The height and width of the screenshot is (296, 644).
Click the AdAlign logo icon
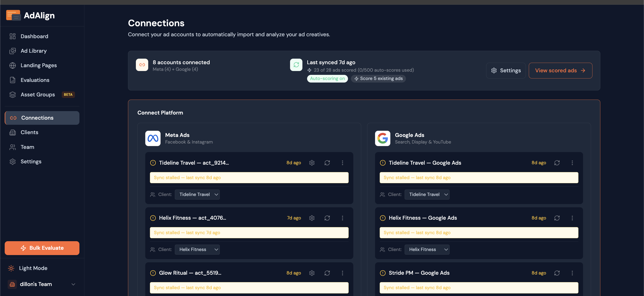click(x=13, y=15)
